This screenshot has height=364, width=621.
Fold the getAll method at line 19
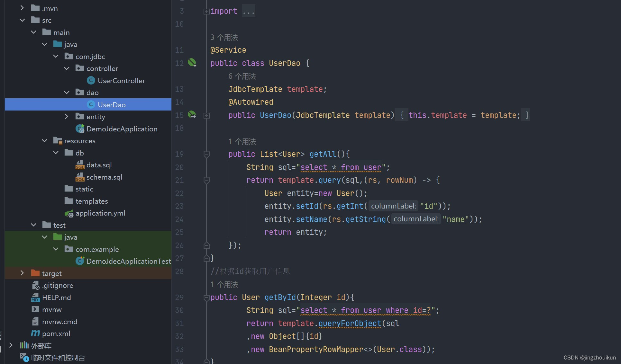click(207, 155)
